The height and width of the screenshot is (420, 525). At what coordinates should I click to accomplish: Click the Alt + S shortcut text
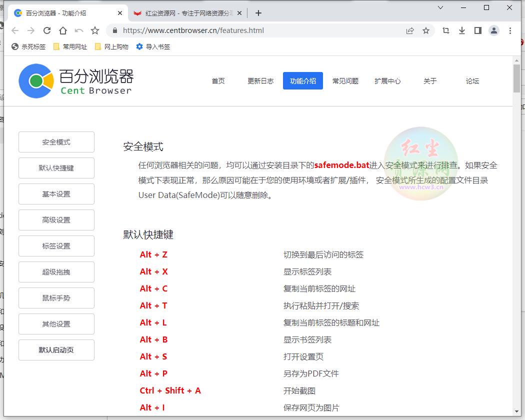pyautogui.click(x=153, y=356)
